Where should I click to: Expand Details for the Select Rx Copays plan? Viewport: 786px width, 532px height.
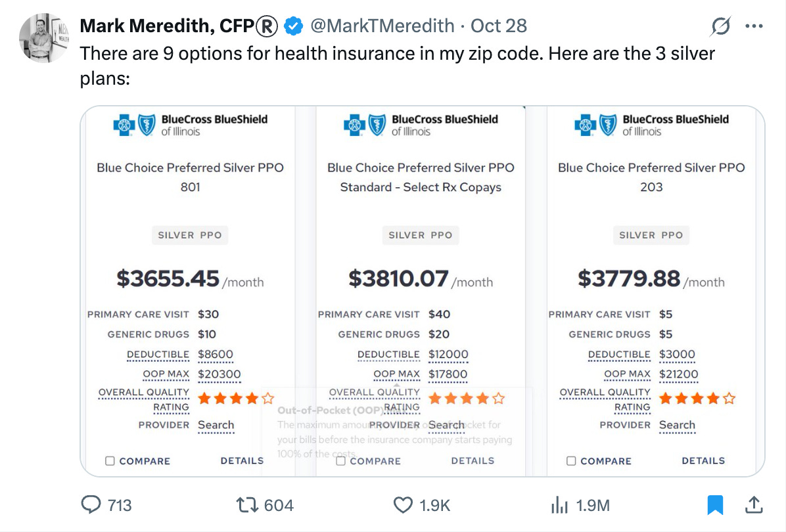(473, 460)
